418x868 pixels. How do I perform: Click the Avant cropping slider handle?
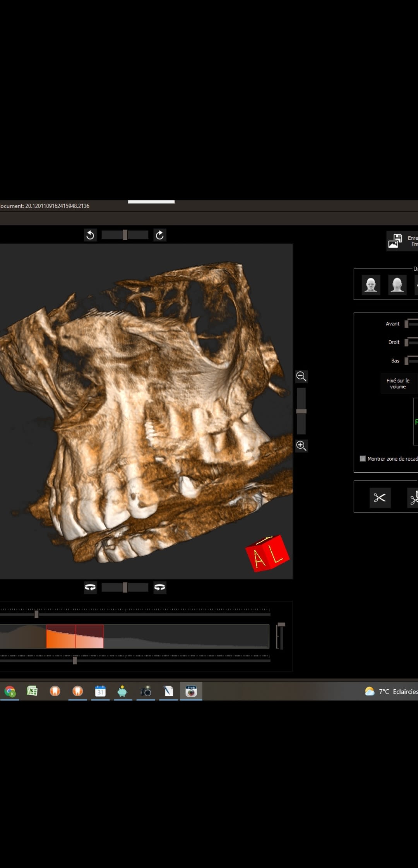pos(406,324)
